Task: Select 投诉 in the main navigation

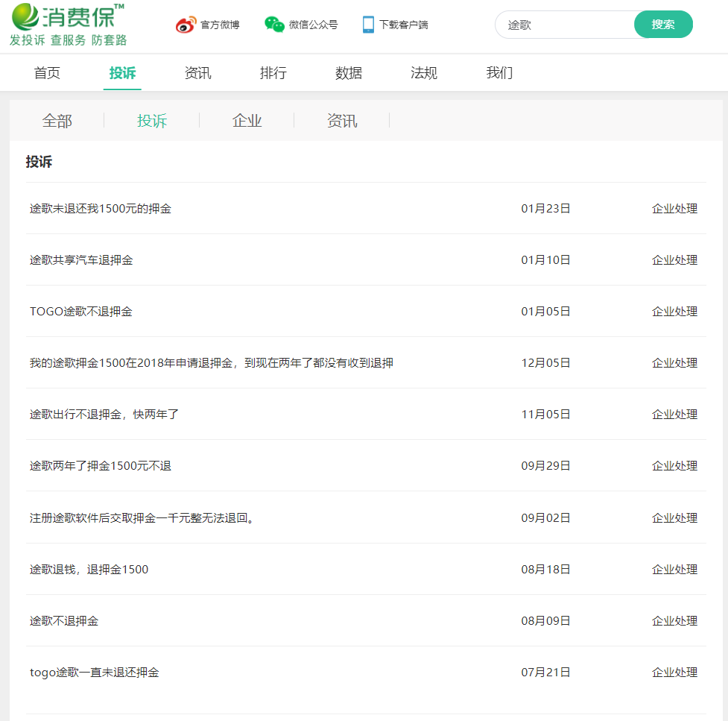Action: click(122, 73)
